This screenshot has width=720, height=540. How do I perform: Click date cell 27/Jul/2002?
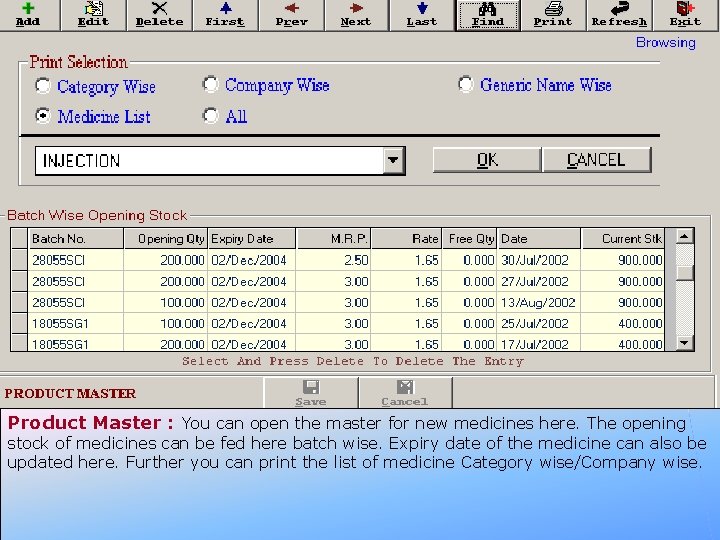pyautogui.click(x=539, y=281)
